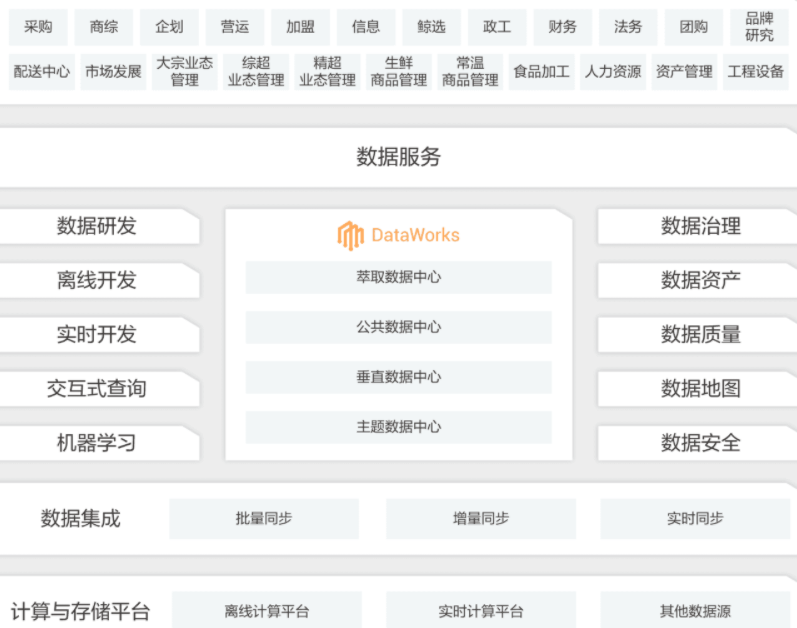Image resolution: width=797 pixels, height=628 pixels.
Task: Open the 人力资源 box
Action: 613,72
